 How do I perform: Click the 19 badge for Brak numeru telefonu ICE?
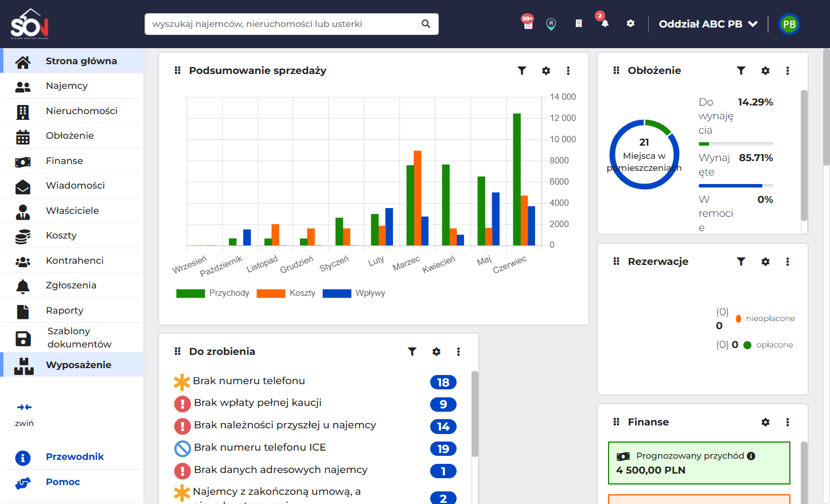pyautogui.click(x=443, y=449)
